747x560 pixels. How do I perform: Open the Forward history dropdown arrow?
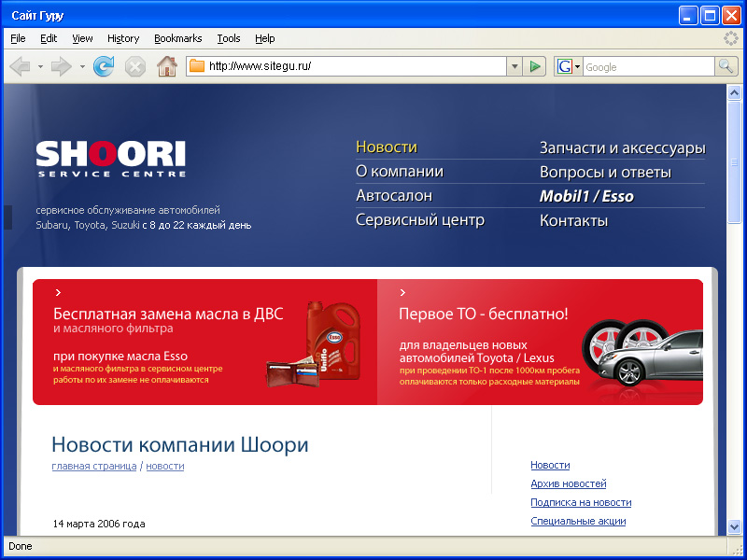point(82,66)
